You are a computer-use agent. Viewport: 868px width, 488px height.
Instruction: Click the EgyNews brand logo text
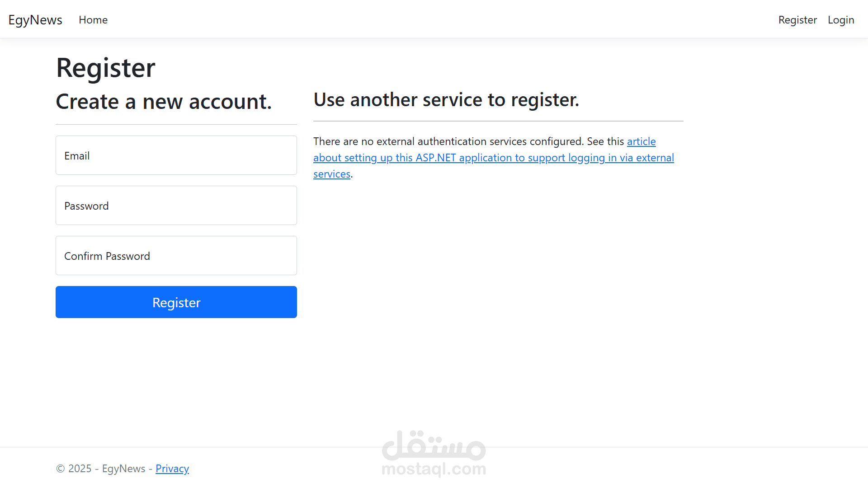(x=35, y=20)
